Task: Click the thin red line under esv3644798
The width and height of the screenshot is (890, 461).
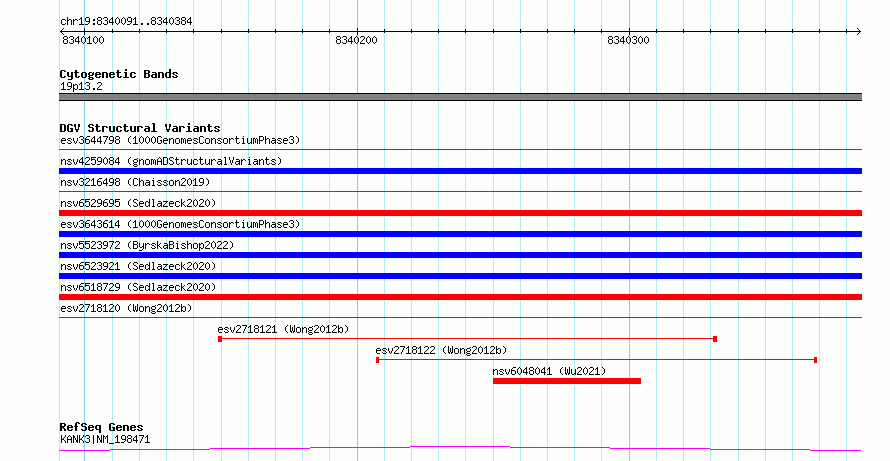Action: (x=460, y=150)
